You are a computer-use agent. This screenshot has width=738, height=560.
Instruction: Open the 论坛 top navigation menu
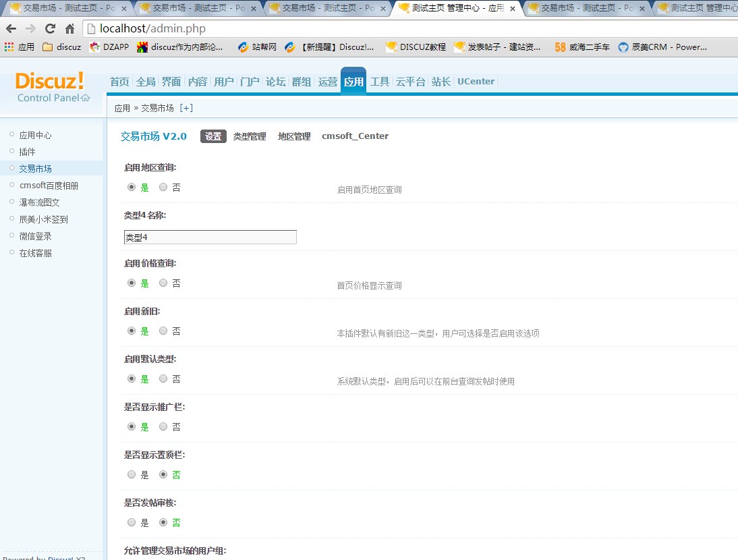[275, 82]
